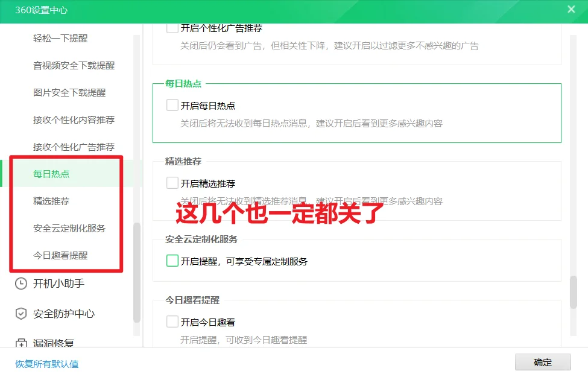The image size is (588, 377).
Task: Select 轻松一下提醒 in the sidebar
Action: point(60,38)
